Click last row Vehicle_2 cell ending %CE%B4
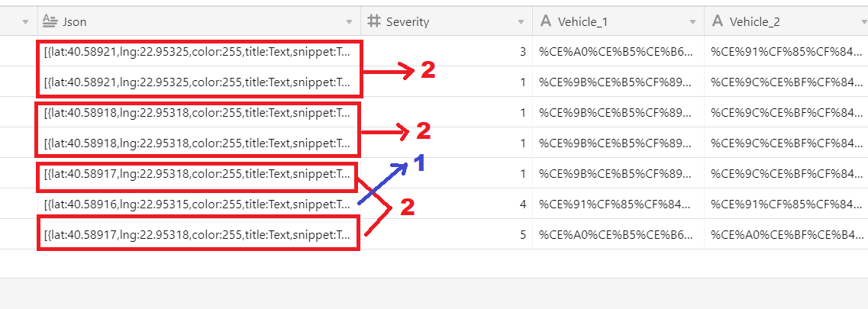The height and width of the screenshot is (309, 868). [786, 233]
